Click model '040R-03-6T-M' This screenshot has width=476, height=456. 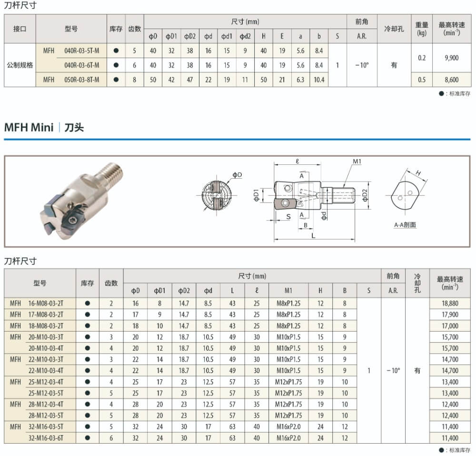[x=82, y=65]
